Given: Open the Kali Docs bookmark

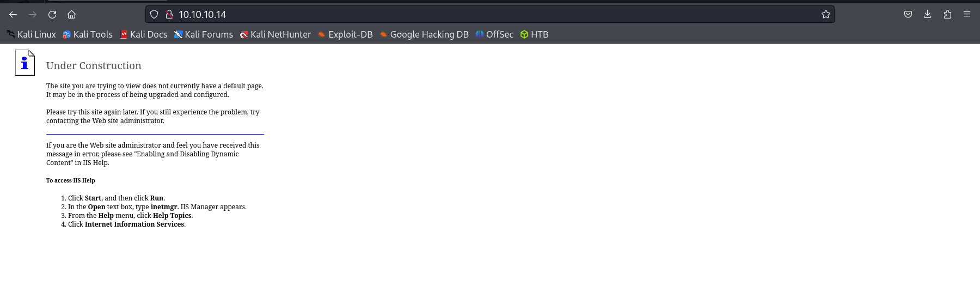Looking at the screenshot, I should (144, 34).
